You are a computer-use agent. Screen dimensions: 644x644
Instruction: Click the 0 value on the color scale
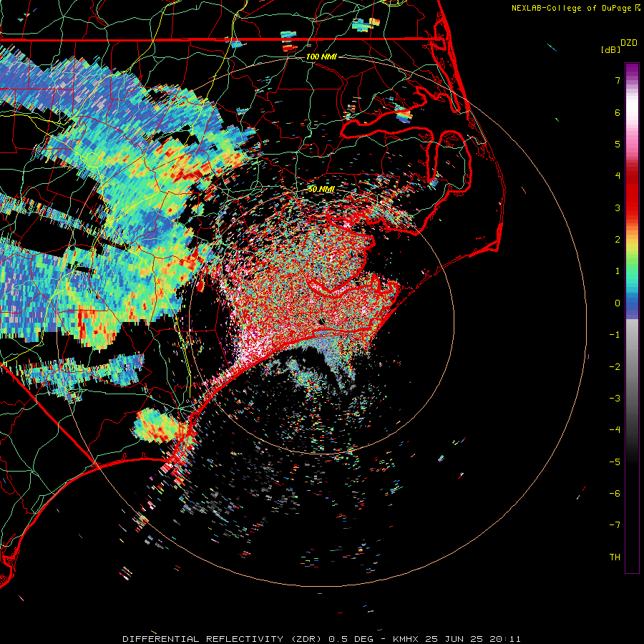[x=618, y=303]
